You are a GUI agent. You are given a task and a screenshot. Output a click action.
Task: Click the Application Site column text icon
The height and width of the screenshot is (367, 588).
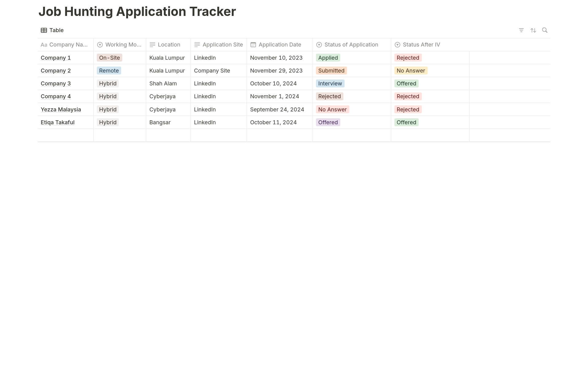tap(197, 45)
